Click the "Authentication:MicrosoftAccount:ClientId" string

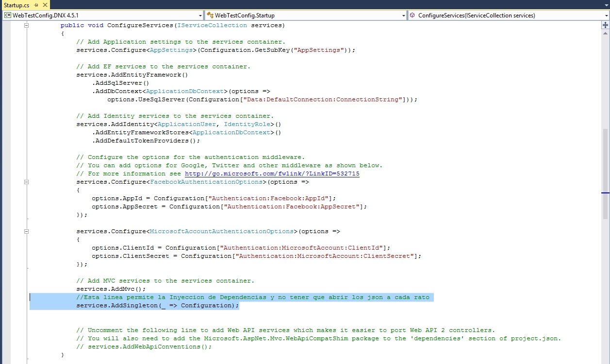pos(301,248)
